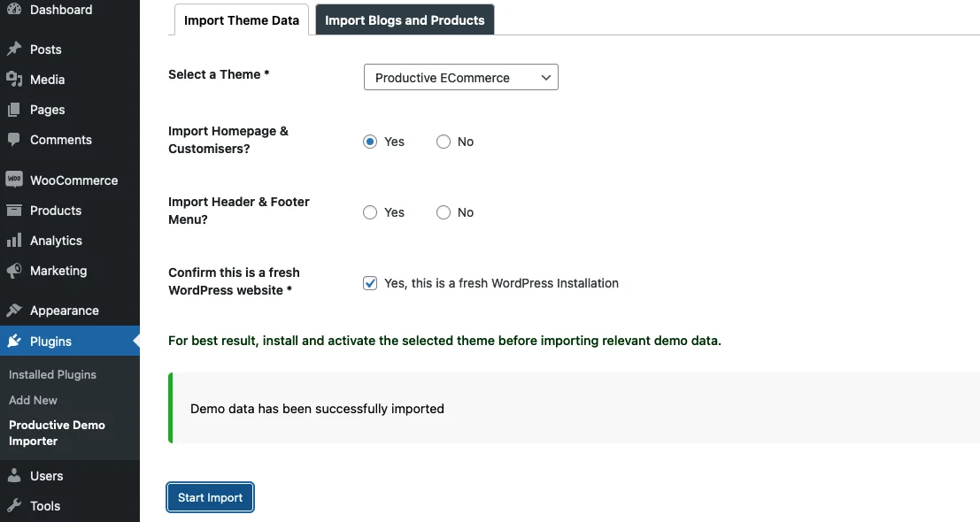Viewport: 980px width, 522px height.
Task: Open Media library icon
Action: pos(14,79)
